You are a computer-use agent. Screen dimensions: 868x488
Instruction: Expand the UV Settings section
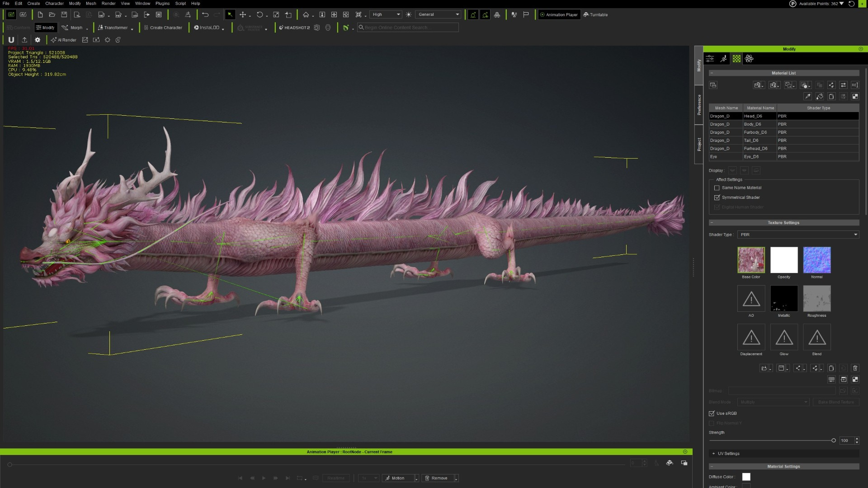coord(713,454)
